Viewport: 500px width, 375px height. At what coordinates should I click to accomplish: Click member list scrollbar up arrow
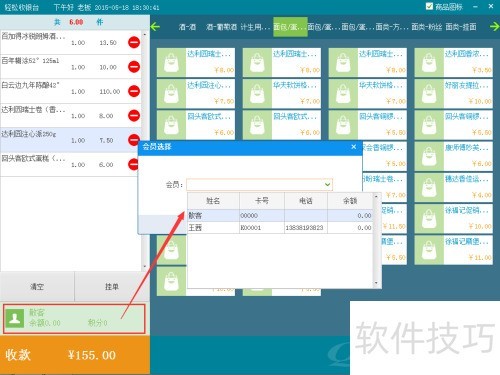pos(376,197)
